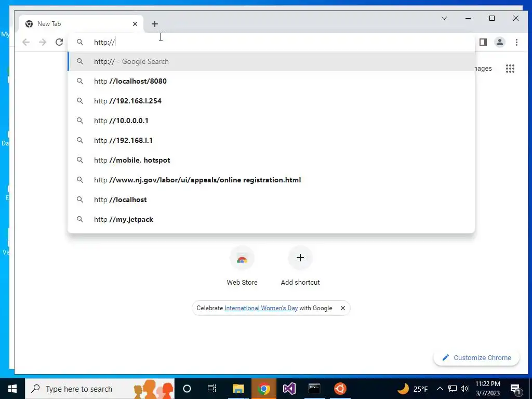
Task: Choose suggestion http //192.168.l.254
Action: point(271,101)
